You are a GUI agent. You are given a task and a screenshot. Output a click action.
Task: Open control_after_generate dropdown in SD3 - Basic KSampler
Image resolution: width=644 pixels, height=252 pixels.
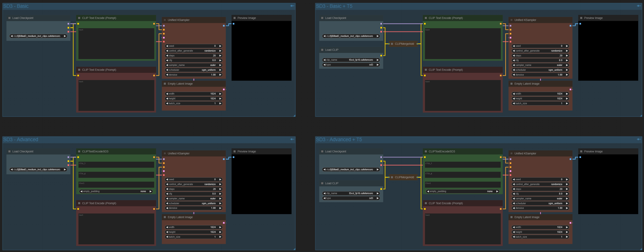[x=194, y=51]
